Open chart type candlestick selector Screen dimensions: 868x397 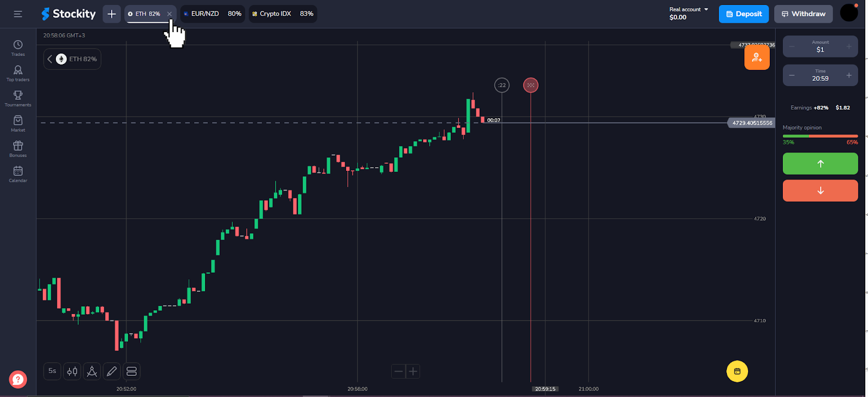(72, 372)
